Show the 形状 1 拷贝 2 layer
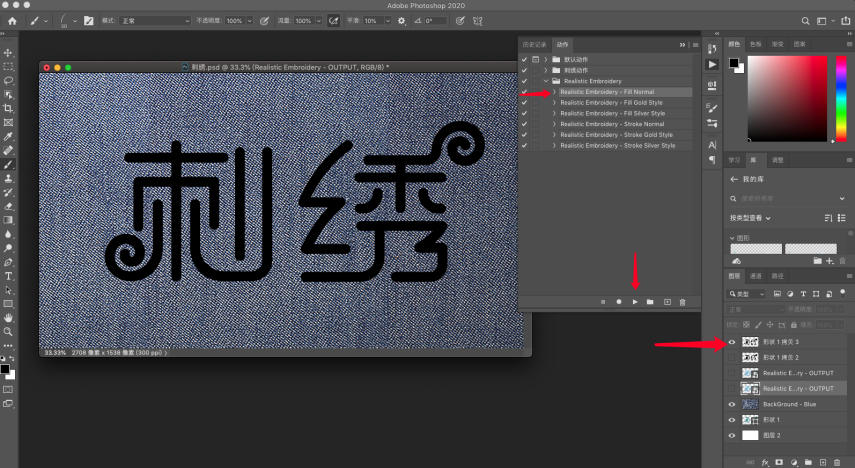 click(x=732, y=357)
